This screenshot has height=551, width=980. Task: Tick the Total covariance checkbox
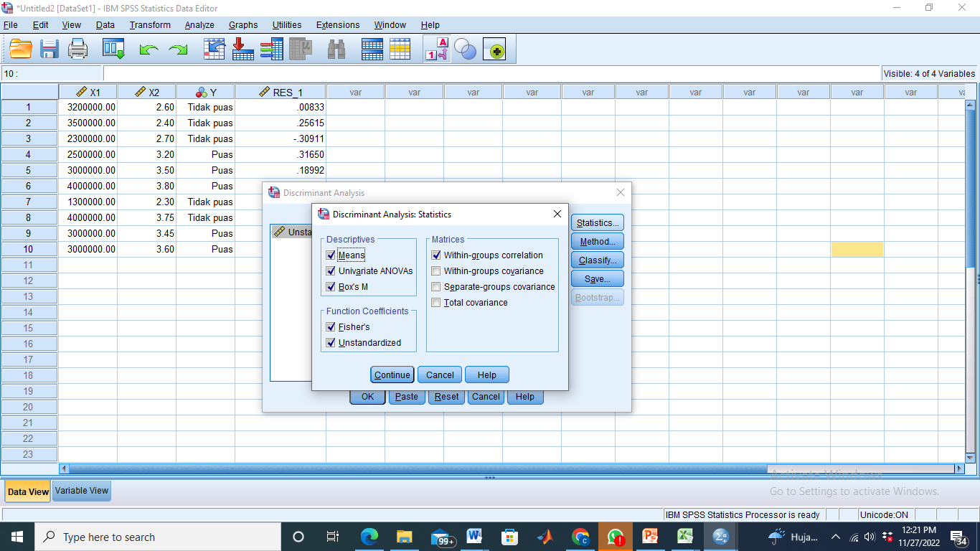(x=436, y=303)
